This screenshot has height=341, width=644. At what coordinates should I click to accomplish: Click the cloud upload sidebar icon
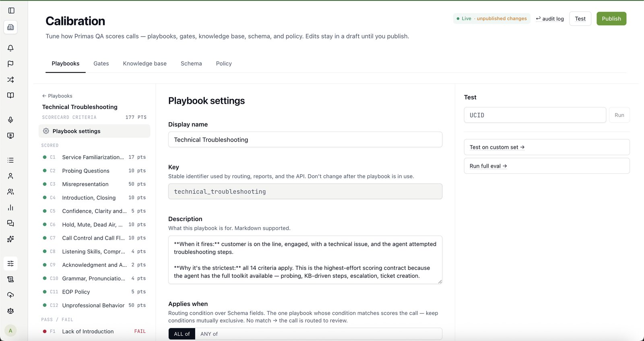(10, 295)
